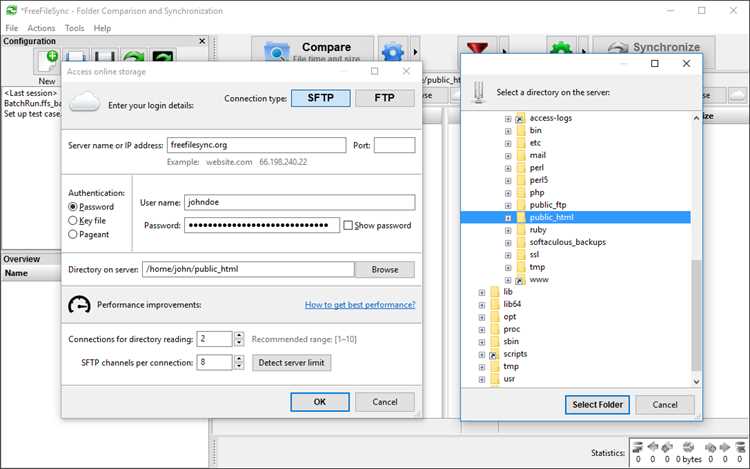Screen dimensions: 750x469
Task: Expand the bin folder node
Action: pos(508,131)
